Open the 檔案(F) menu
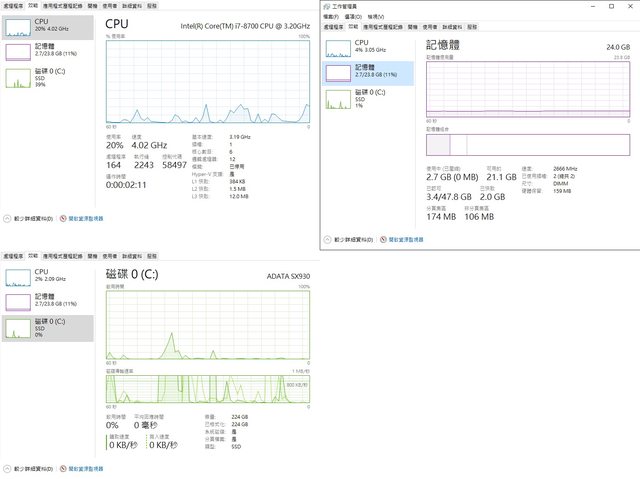The image size is (640, 479). click(x=333, y=17)
